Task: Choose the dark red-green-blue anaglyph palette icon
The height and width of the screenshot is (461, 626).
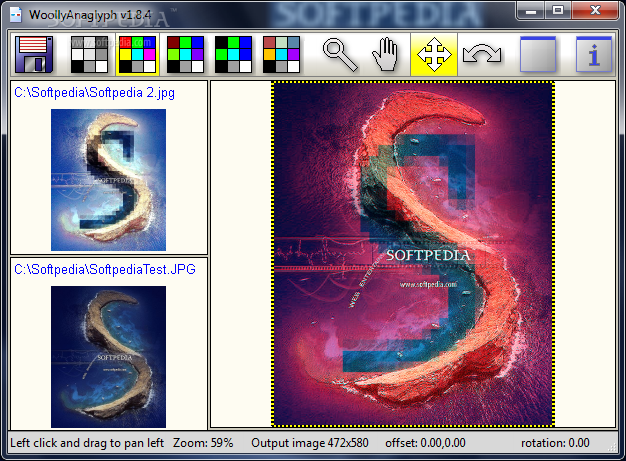Action: point(185,54)
